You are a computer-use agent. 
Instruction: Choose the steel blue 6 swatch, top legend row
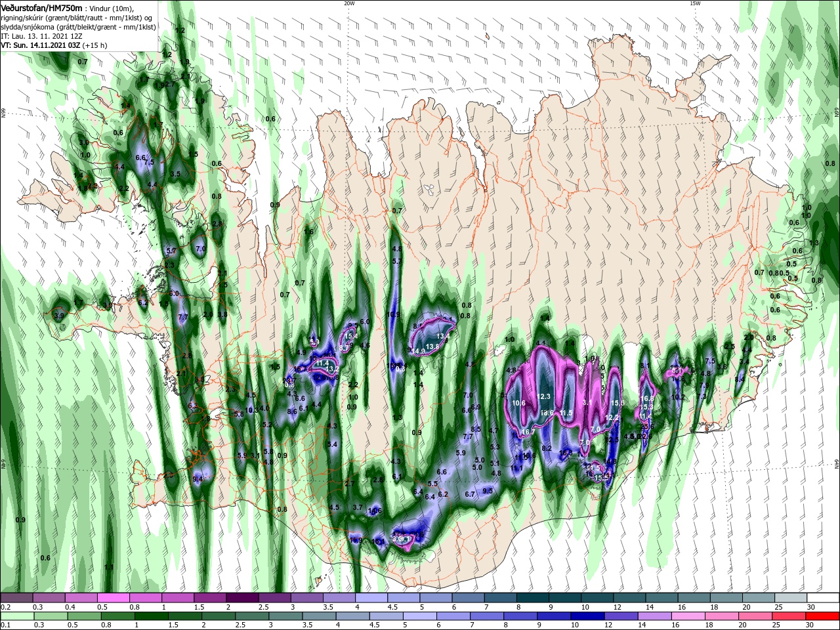[467, 598]
